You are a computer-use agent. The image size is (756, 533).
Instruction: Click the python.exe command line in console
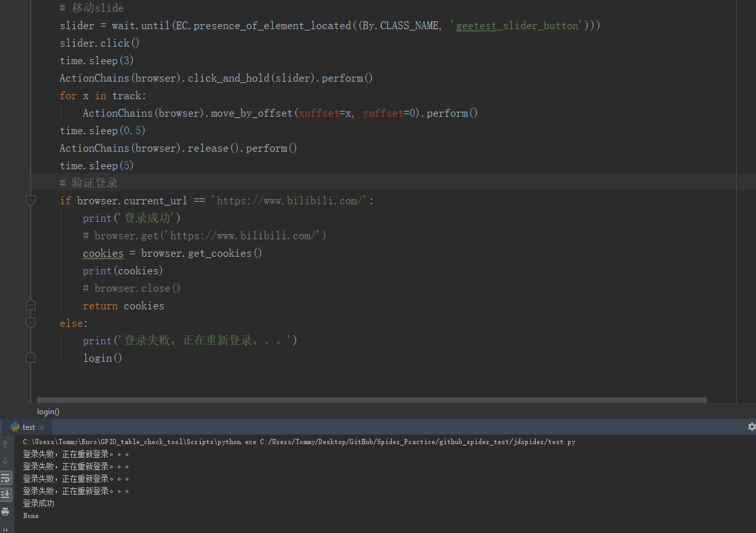[299, 442]
